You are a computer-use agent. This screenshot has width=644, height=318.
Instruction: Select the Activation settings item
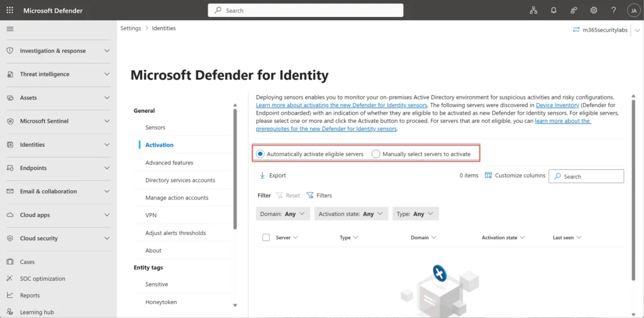pos(159,145)
